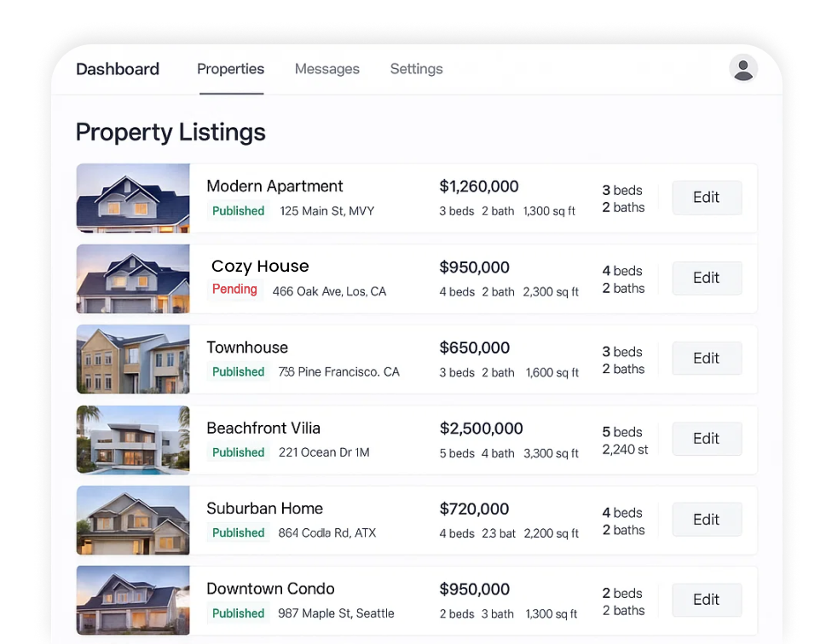Open the Suburban Home photo thumbnail
This screenshot has height=644, width=832.
(133, 520)
